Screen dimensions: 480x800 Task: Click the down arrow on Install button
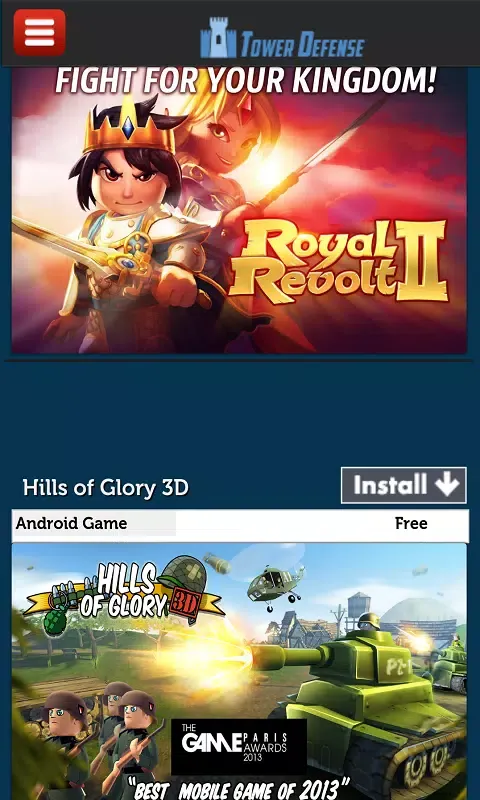pos(447,485)
